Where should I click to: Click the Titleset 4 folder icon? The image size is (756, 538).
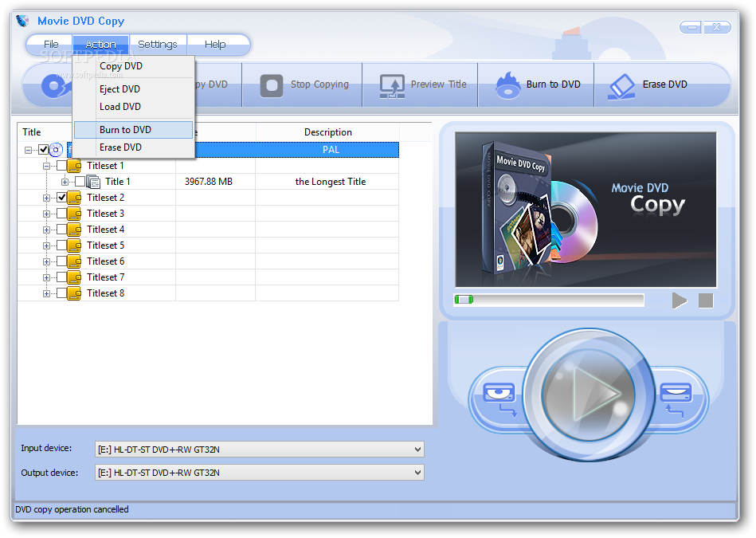coord(74,230)
